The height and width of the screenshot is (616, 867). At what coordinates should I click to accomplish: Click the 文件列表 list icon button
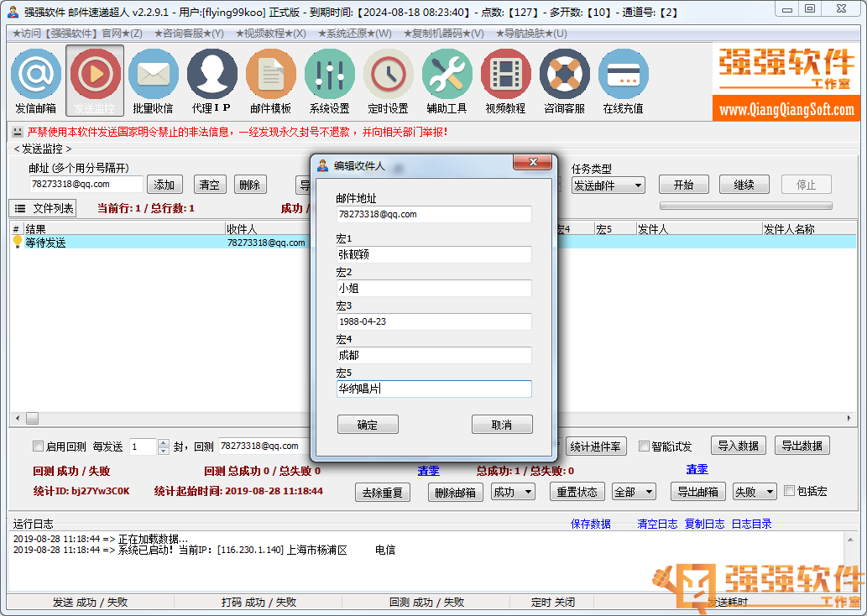point(43,208)
